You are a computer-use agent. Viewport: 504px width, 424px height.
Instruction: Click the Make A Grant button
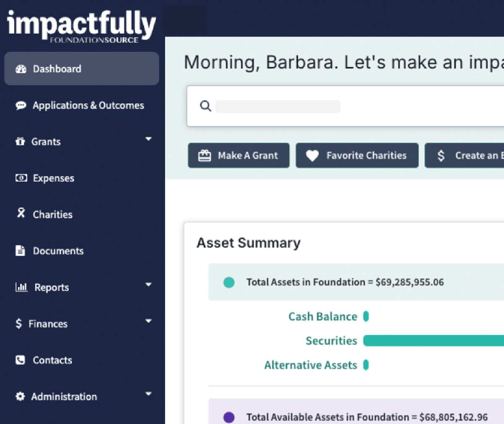(x=239, y=155)
